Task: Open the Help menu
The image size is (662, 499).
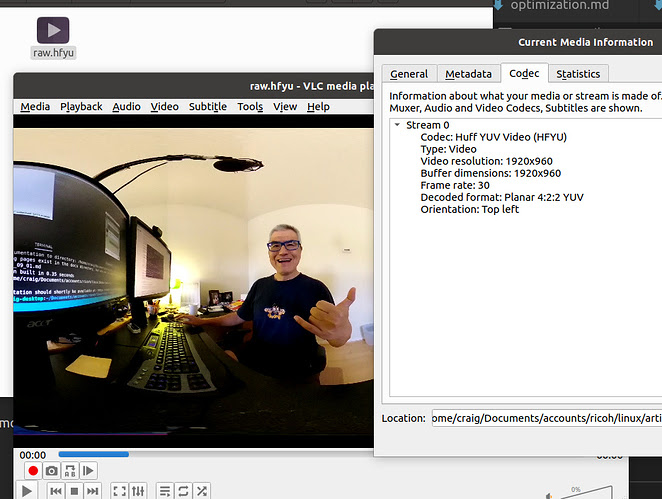Action: coord(318,106)
